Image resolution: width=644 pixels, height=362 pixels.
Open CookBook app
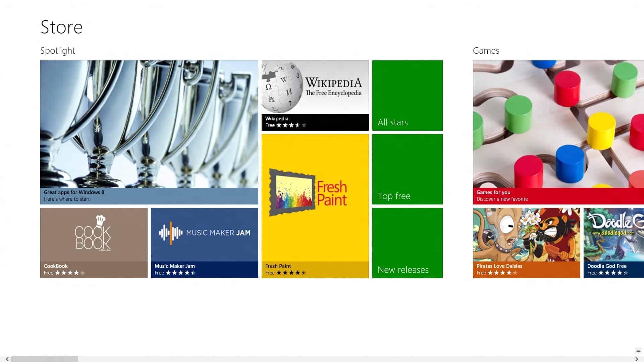(94, 243)
